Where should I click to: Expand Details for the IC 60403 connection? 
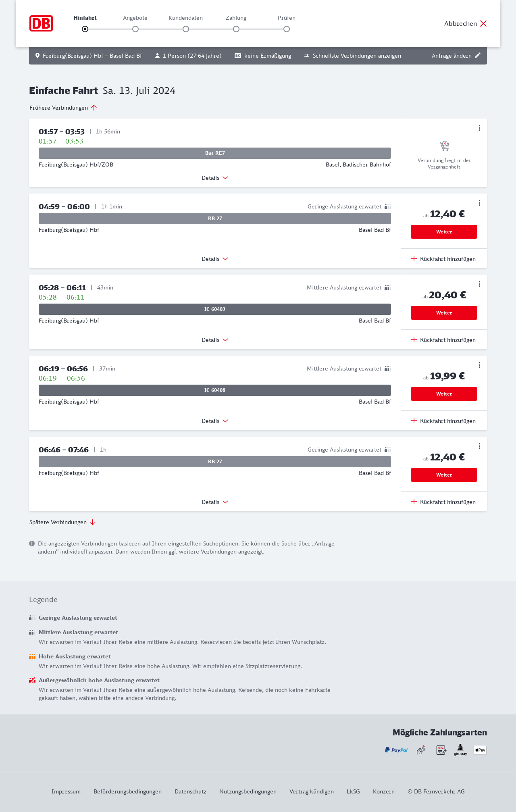215,340
